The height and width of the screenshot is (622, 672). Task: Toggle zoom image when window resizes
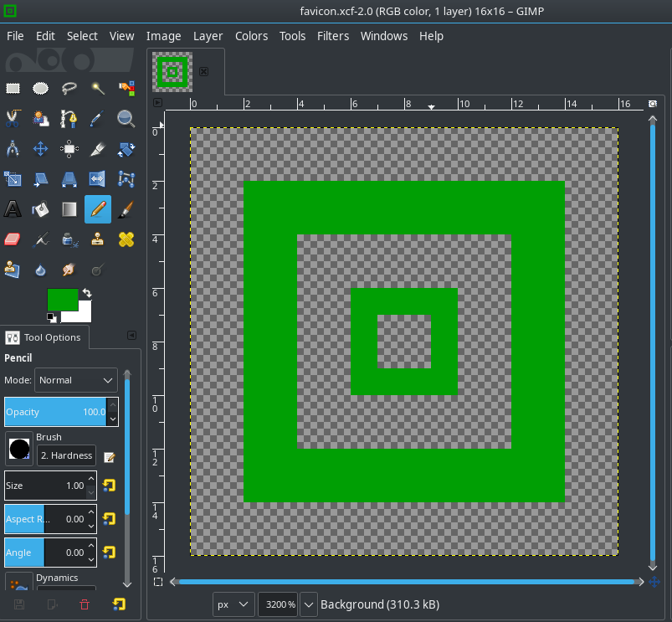[x=653, y=103]
